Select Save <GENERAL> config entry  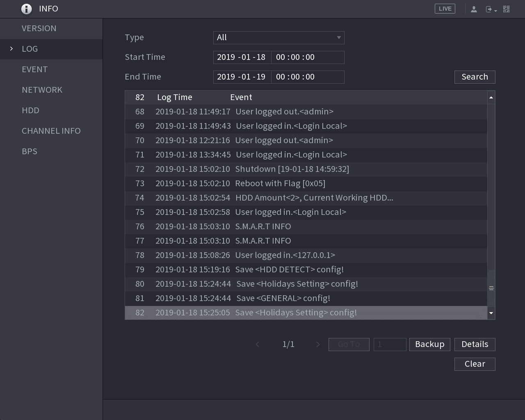point(306,299)
